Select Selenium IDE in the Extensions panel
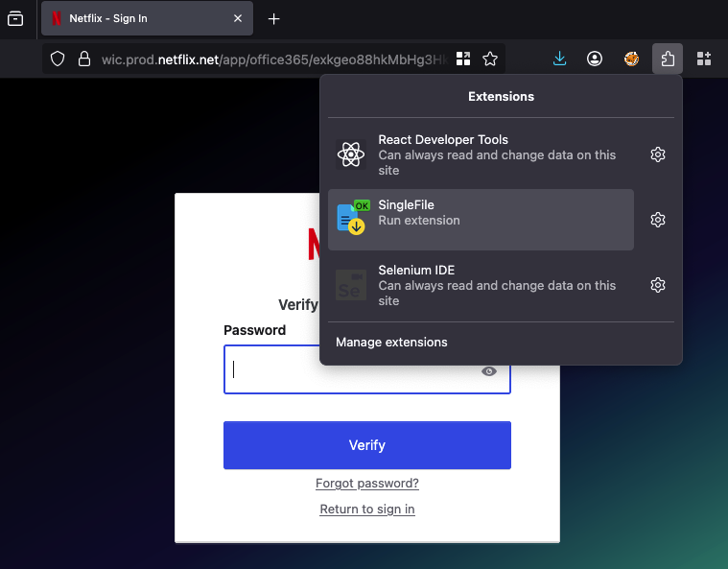Viewport: 728px width, 569px height. click(x=480, y=285)
